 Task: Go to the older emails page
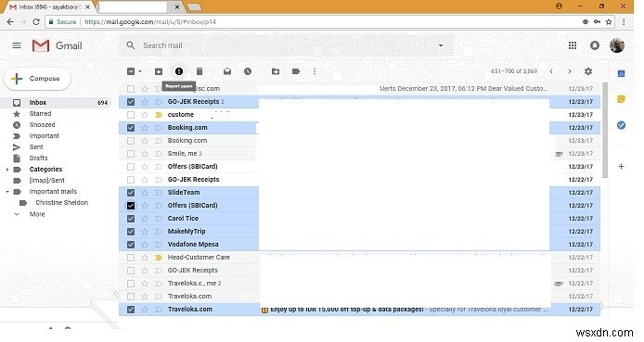click(570, 71)
